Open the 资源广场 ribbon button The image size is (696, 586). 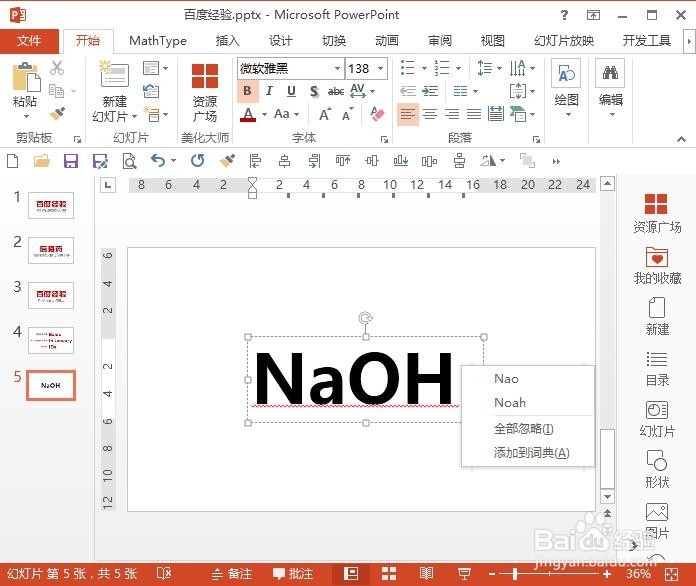205,92
